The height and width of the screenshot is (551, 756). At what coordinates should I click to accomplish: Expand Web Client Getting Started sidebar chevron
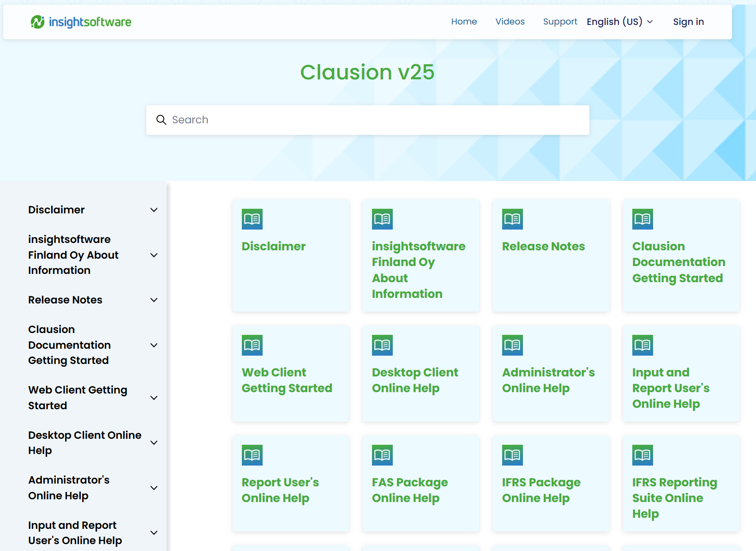(x=154, y=398)
